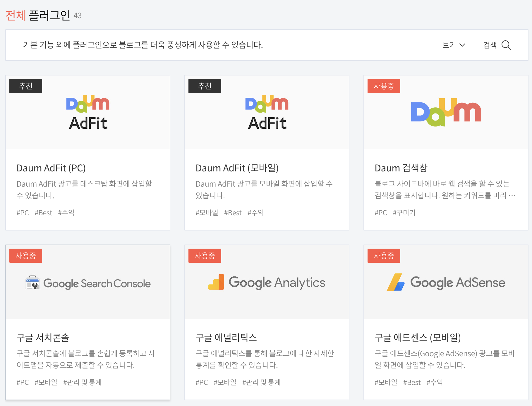Screen dimensions: 532x406
Task: Click description text of Daum 검색창
Action: click(445, 190)
